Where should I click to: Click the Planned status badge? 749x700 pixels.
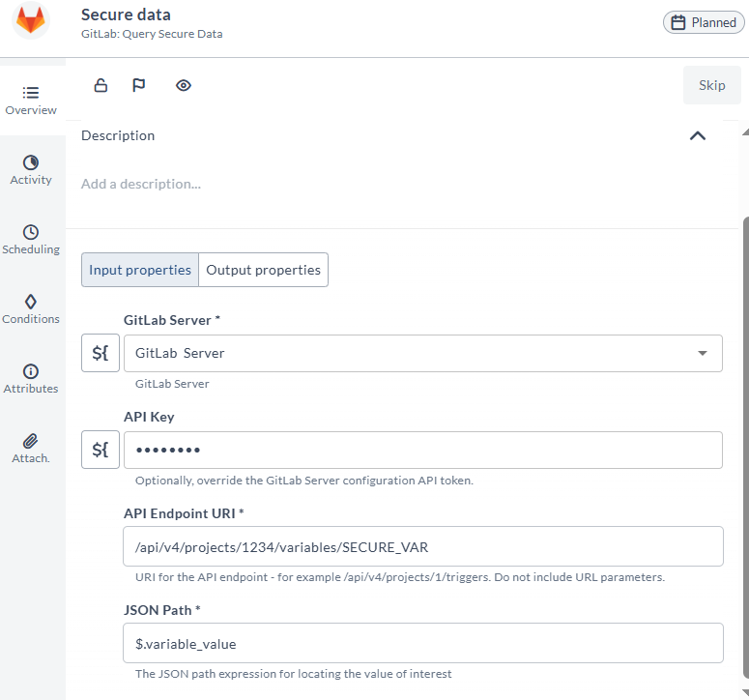coord(704,22)
